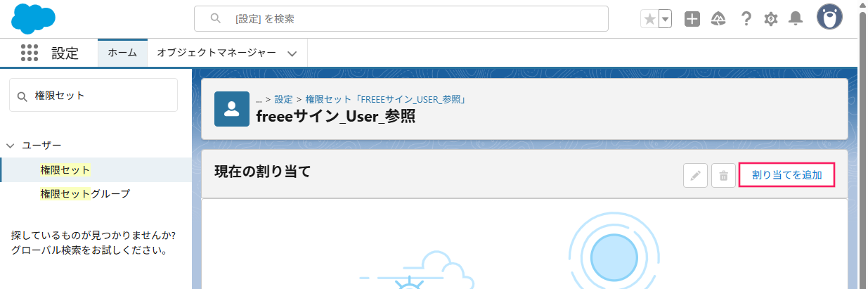Click the 割り当てを追加 button
The width and height of the screenshot is (868, 289).
pyautogui.click(x=787, y=175)
